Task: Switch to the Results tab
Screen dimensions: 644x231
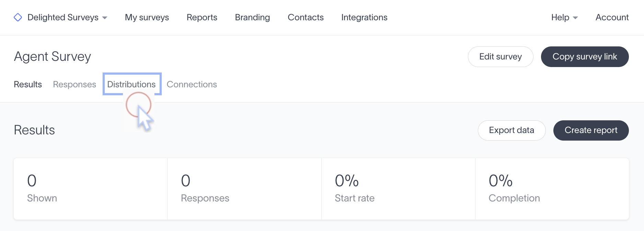Action: (x=28, y=84)
